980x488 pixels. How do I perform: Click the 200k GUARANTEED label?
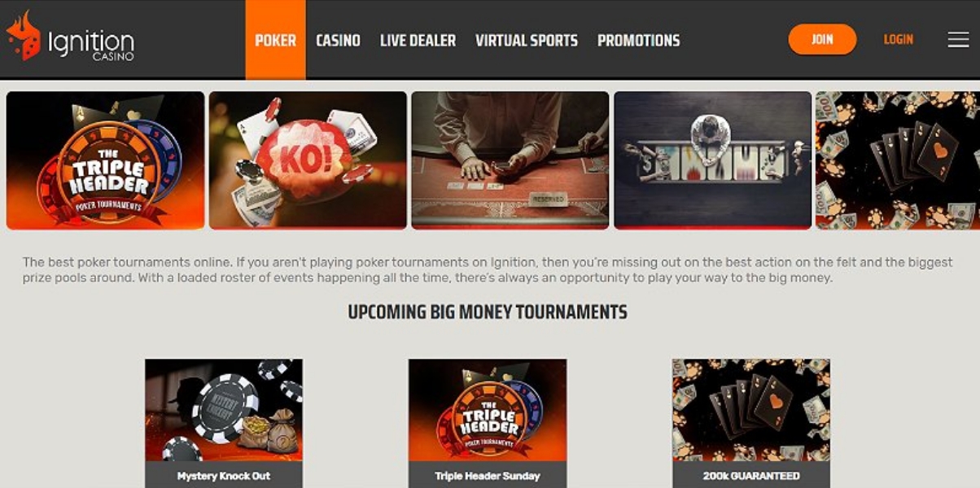point(751,476)
